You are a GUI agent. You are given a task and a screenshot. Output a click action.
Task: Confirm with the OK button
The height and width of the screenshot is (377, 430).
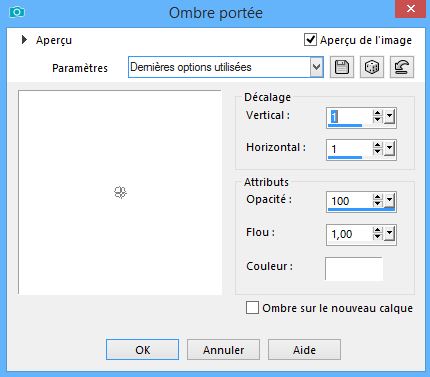click(x=143, y=350)
